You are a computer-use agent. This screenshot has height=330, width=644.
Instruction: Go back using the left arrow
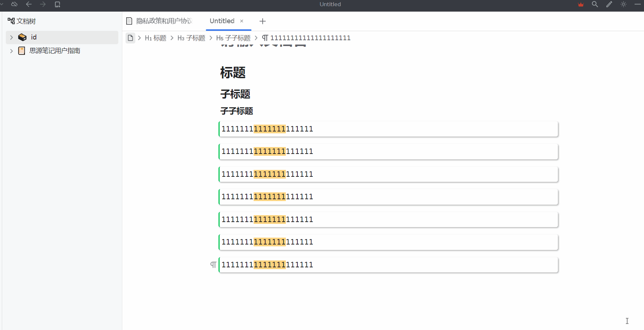point(29,4)
